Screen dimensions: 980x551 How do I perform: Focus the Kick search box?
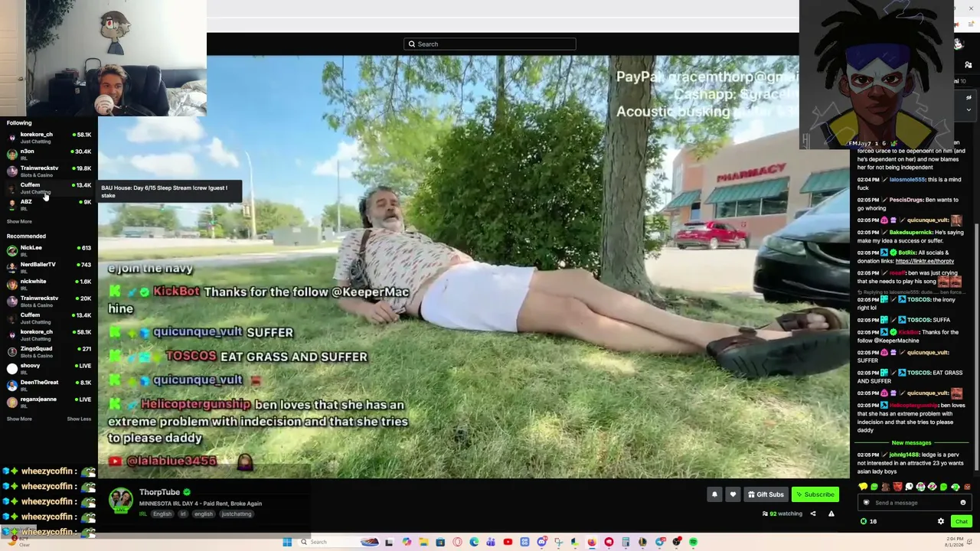point(490,44)
